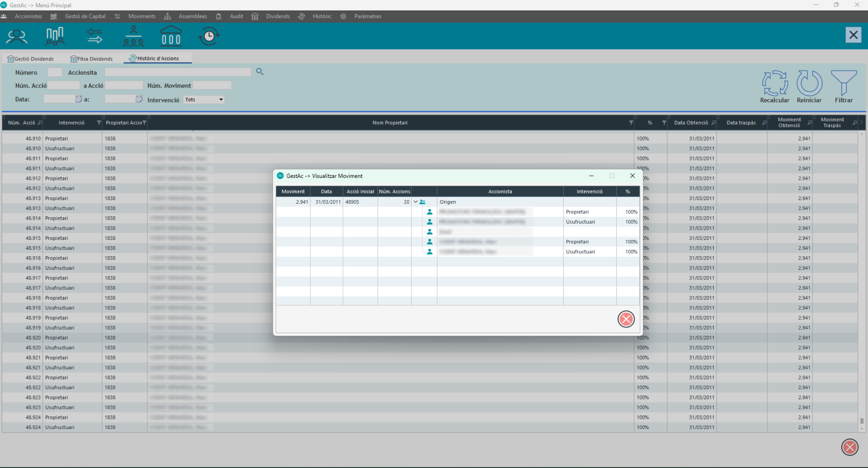Collapse the Origen row in the movement tree
This screenshot has width=868, height=468.
[416, 202]
